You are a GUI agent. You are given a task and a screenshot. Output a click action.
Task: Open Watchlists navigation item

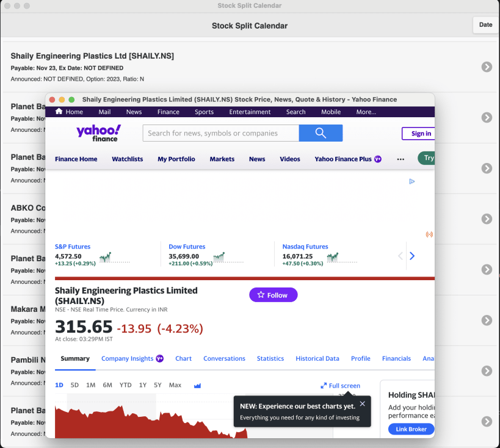127,159
